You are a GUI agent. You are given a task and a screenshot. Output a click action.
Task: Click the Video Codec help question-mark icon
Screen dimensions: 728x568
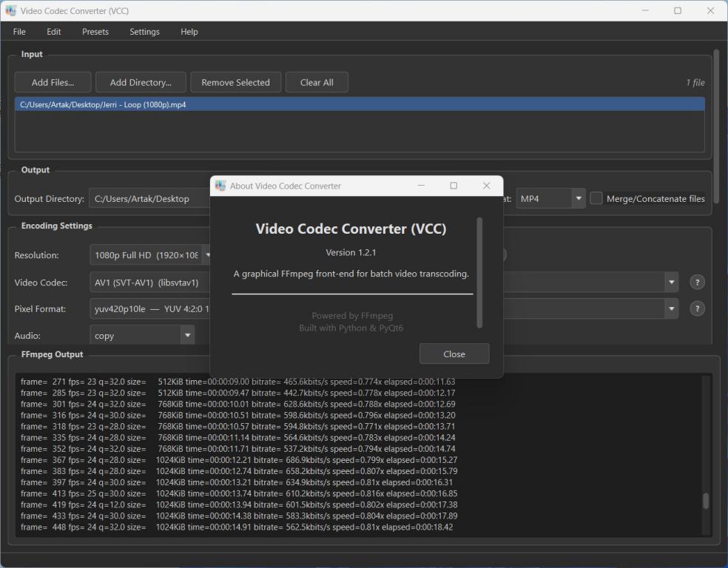point(696,282)
